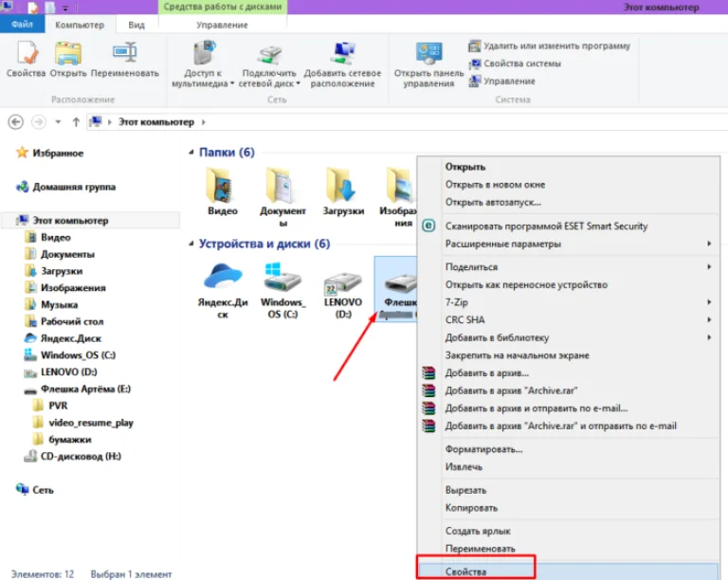Collapse the Папки (6) group

click(x=191, y=153)
